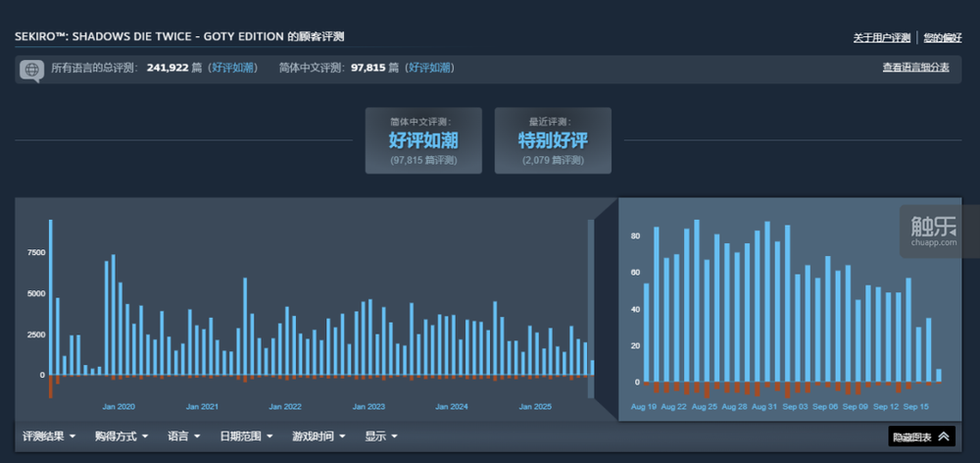Open the 游戏时间 filter dropdown
This screenshot has width=980, height=463.
[x=318, y=437]
